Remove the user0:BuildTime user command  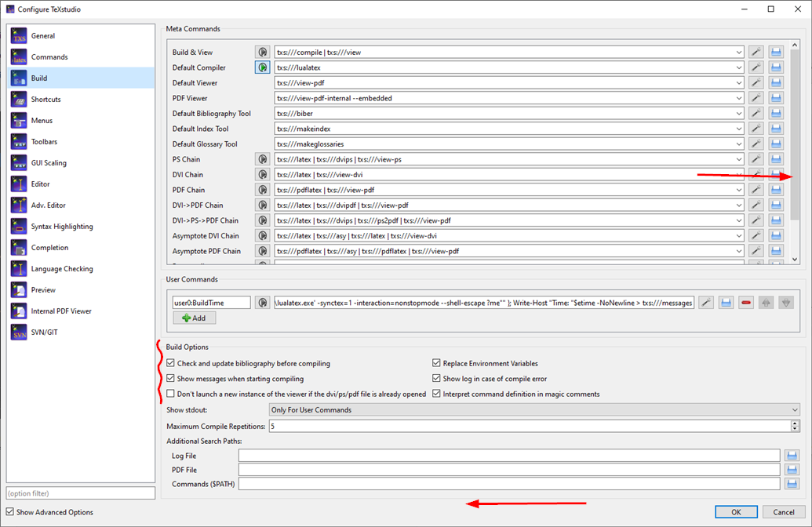[x=746, y=301]
